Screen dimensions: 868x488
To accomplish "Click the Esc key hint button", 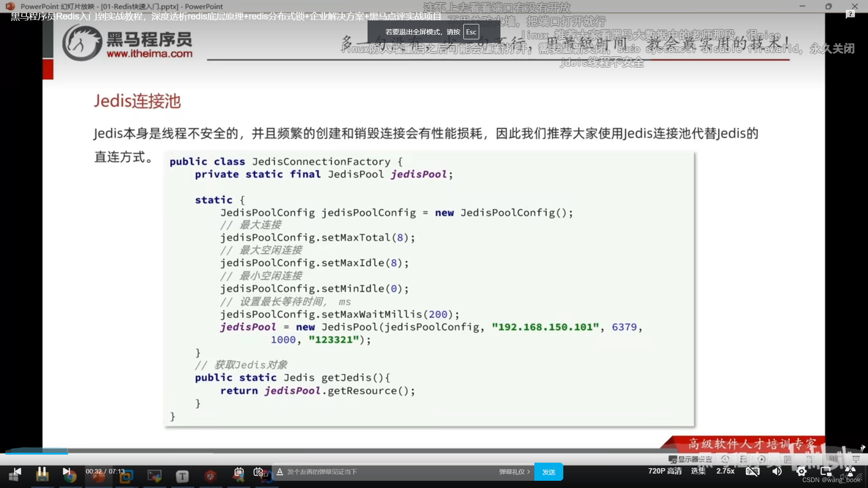I will click(x=471, y=32).
